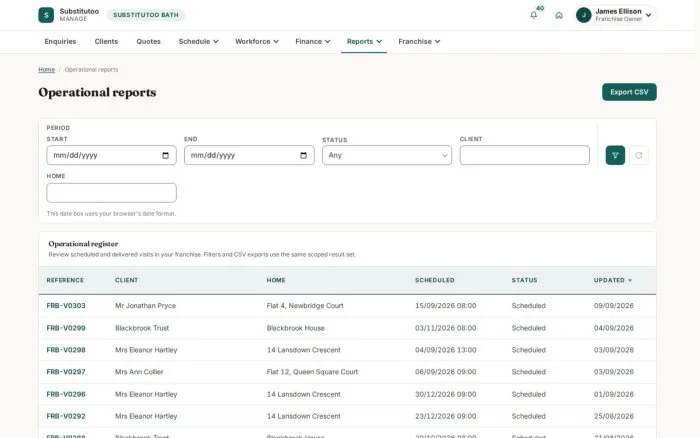Sort by the Scheduled column header
The height and width of the screenshot is (438, 700).
pos(434,280)
